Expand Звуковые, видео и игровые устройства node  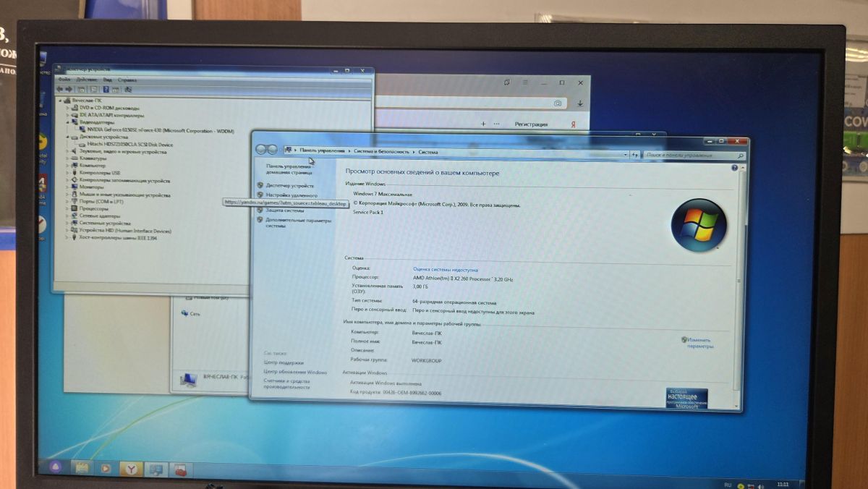tap(69, 151)
